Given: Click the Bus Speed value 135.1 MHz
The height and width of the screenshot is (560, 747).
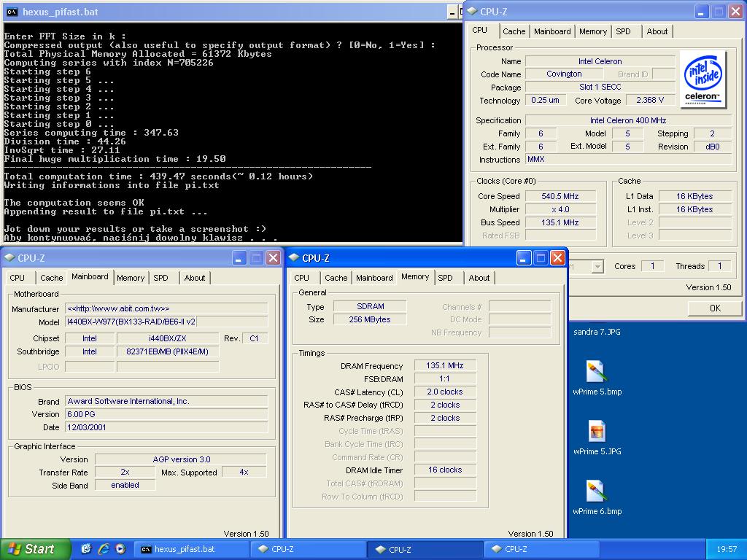Looking at the screenshot, I should 560,222.
